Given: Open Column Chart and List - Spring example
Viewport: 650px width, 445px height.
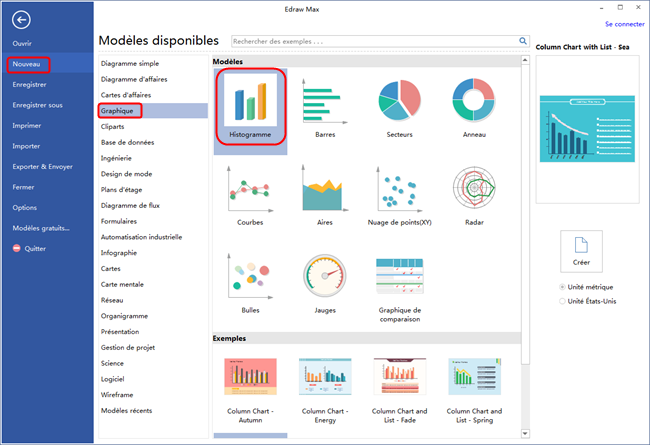Looking at the screenshot, I should click(474, 391).
